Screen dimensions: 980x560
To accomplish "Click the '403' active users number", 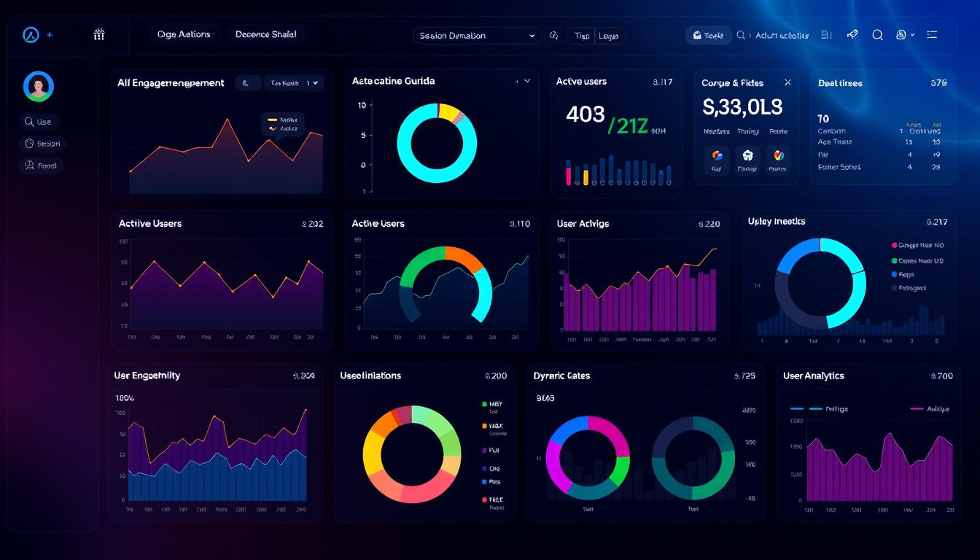I will [586, 114].
